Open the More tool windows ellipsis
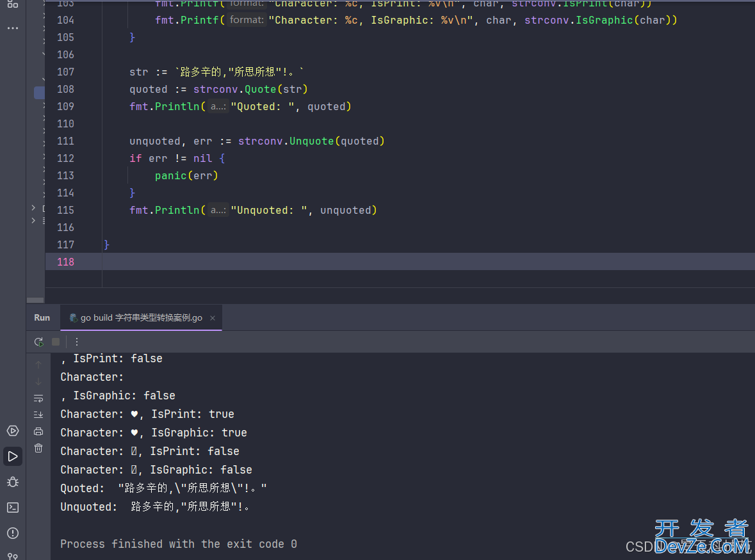Viewport: 755px width, 560px height. 13,28
